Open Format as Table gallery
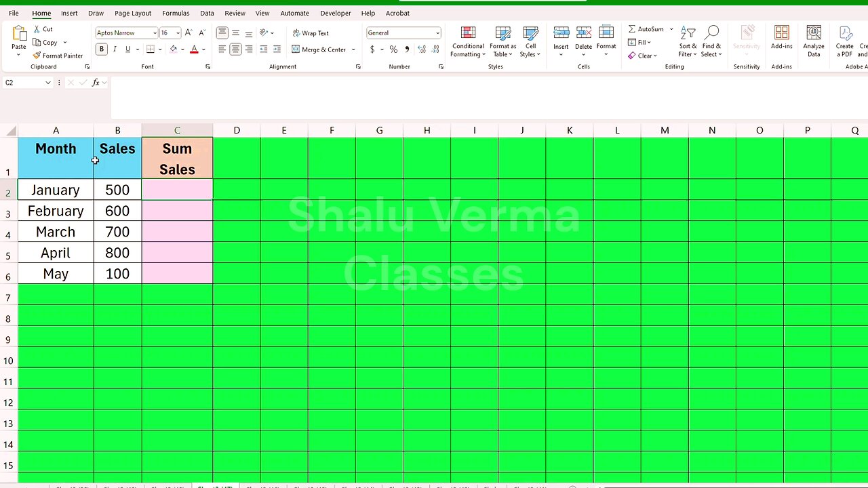The width and height of the screenshot is (868, 488). (503, 42)
